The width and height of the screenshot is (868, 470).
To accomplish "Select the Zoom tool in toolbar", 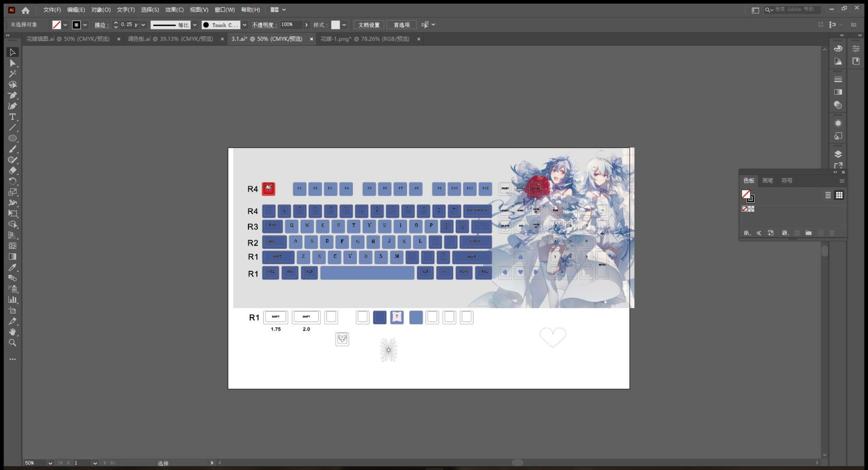I will (13, 342).
